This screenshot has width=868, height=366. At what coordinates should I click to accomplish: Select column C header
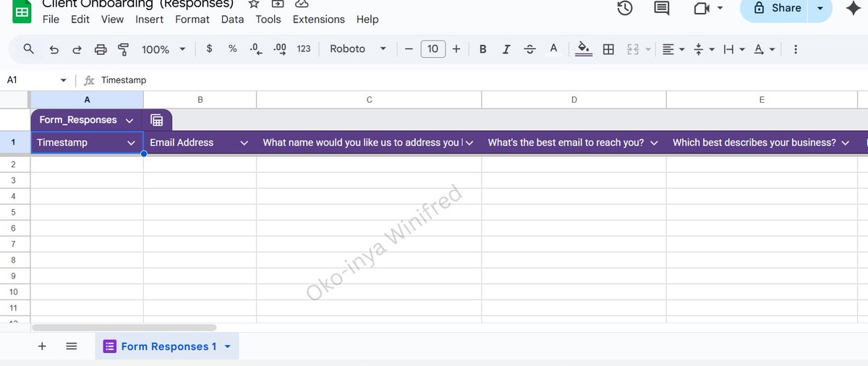coord(369,100)
